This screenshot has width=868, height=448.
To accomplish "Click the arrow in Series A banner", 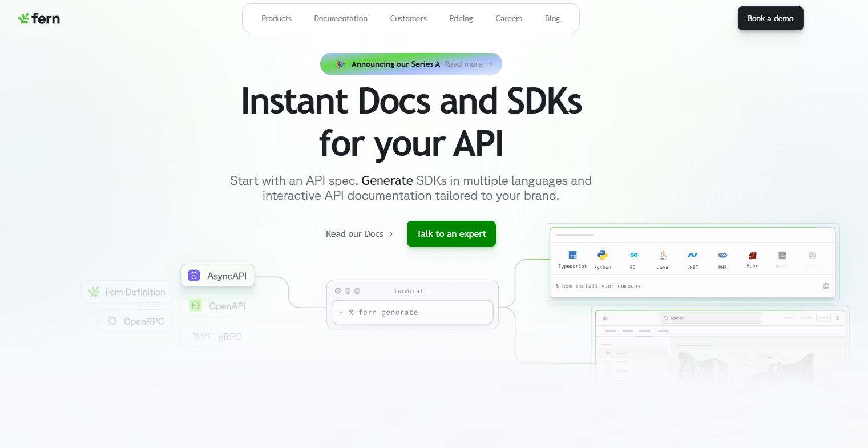I will pos(490,64).
